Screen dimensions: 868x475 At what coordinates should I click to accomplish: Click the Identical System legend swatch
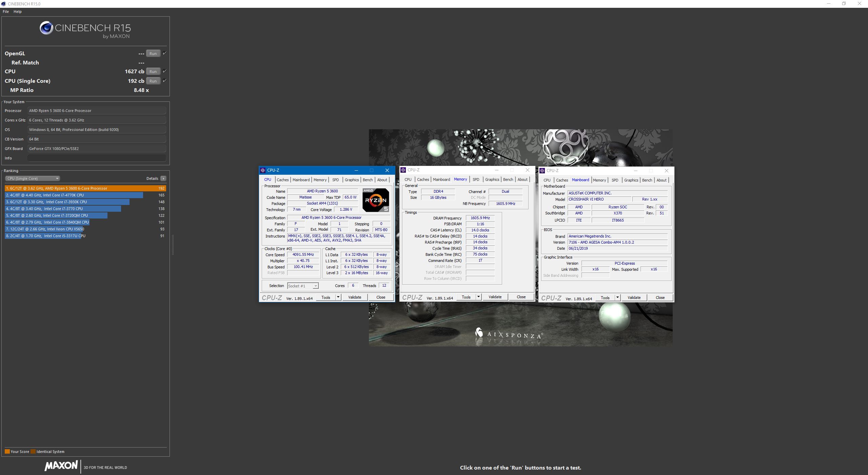click(33, 452)
